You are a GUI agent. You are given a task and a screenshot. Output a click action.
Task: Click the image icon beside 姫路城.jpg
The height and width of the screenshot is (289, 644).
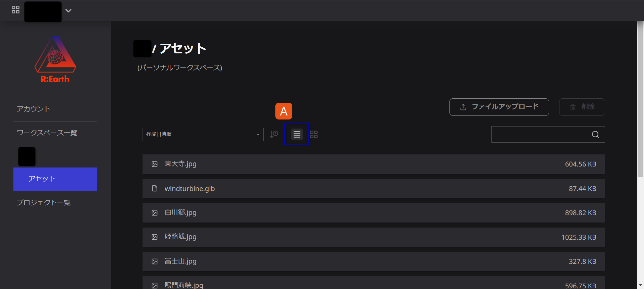pyautogui.click(x=155, y=237)
